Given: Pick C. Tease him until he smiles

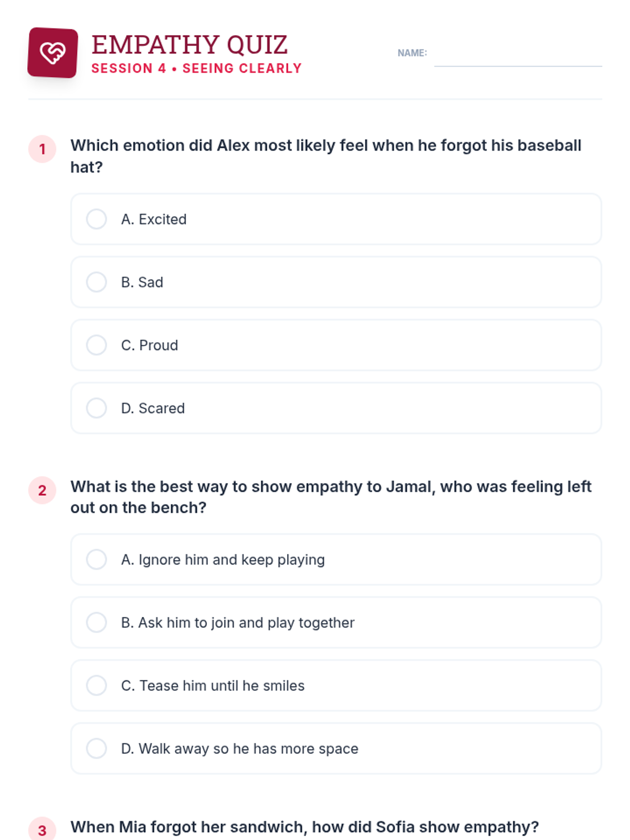Looking at the screenshot, I should 97,685.
